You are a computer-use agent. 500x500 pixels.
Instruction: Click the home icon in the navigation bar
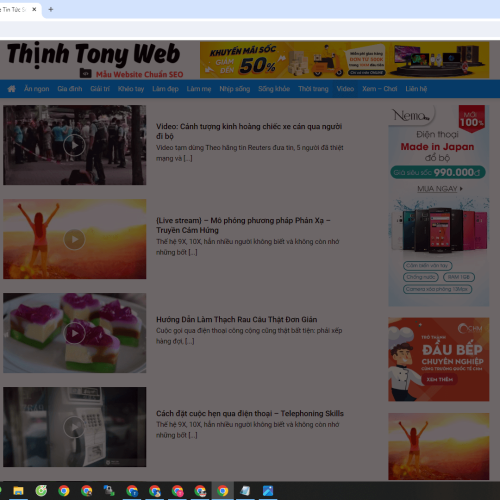click(12, 89)
